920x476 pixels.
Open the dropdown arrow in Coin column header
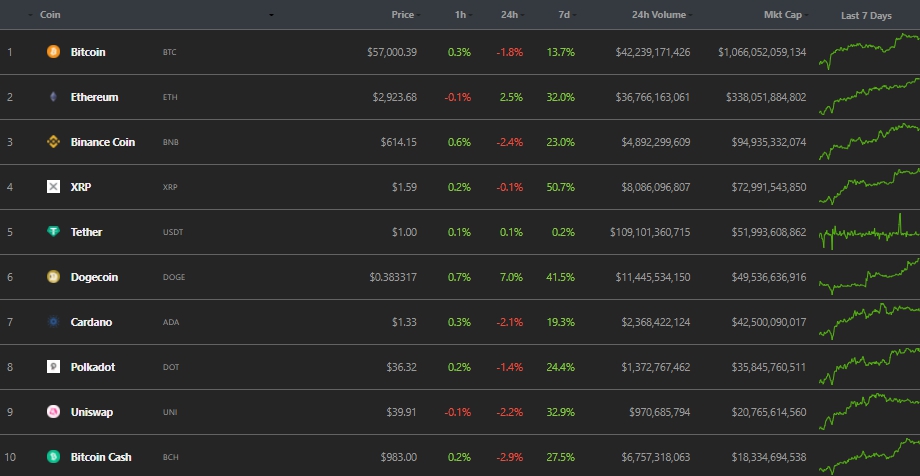point(271,16)
